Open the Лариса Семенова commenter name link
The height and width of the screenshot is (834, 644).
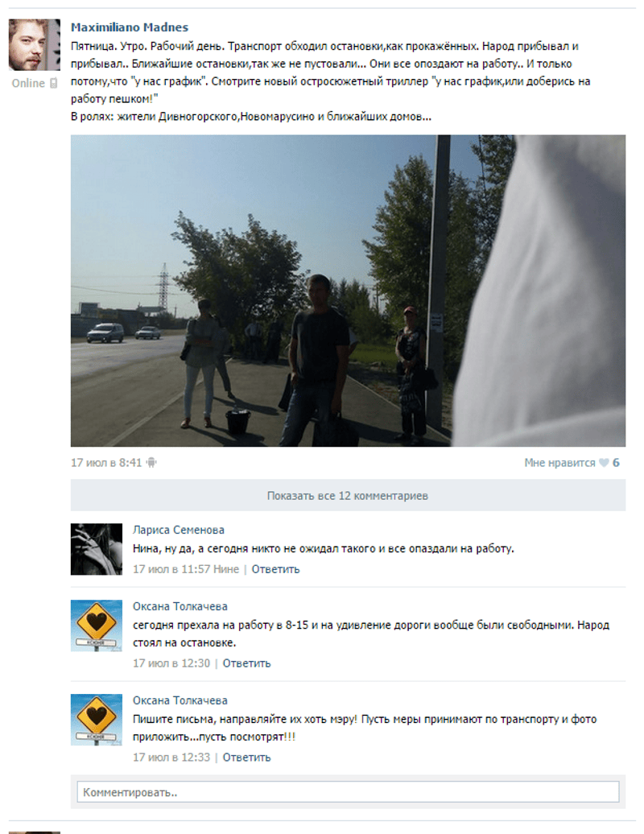[178, 530]
